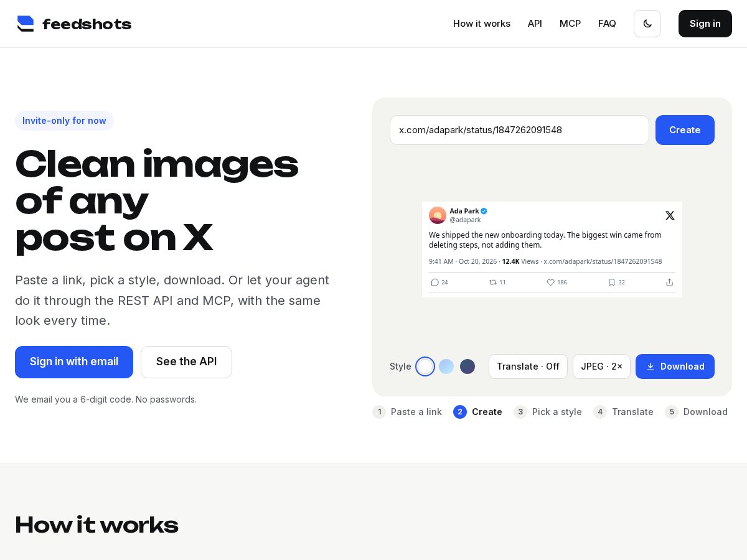This screenshot has width=747, height=560.
Task: Click the 'We shipped the new onboarding' post text
Action: (x=545, y=240)
